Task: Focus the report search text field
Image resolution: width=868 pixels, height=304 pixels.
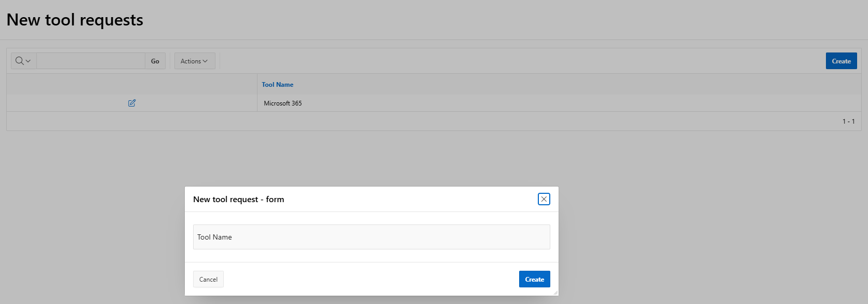Action: 91,61
